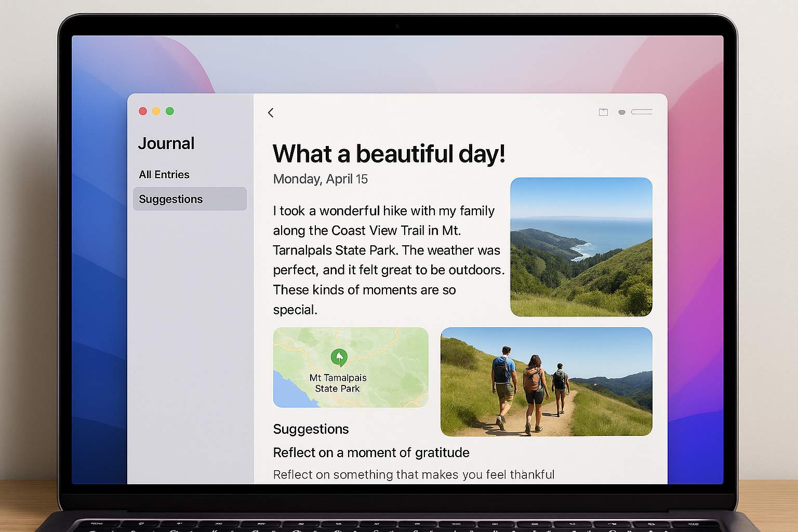The width and height of the screenshot is (798, 532).
Task: Click the back chevron arrow
Action: pos(271,112)
